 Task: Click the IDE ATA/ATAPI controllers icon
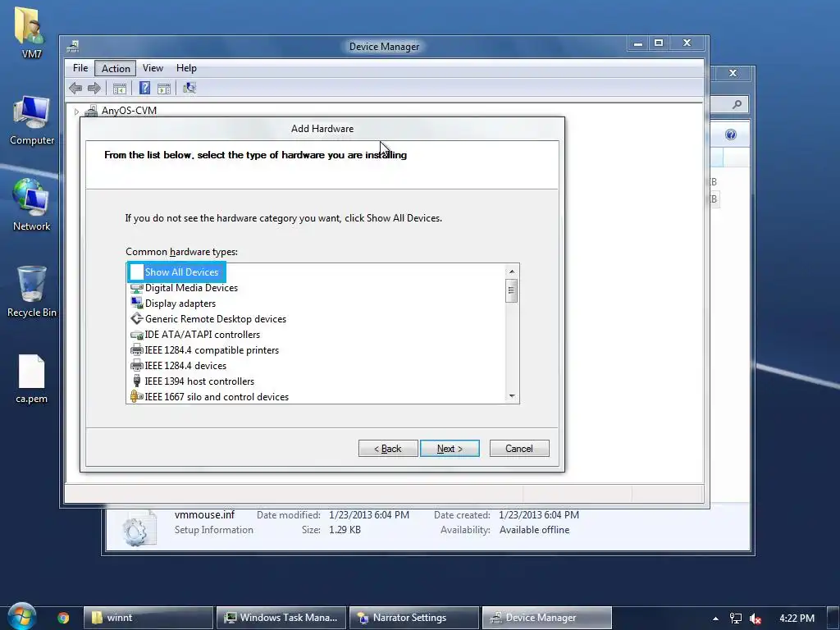(137, 335)
